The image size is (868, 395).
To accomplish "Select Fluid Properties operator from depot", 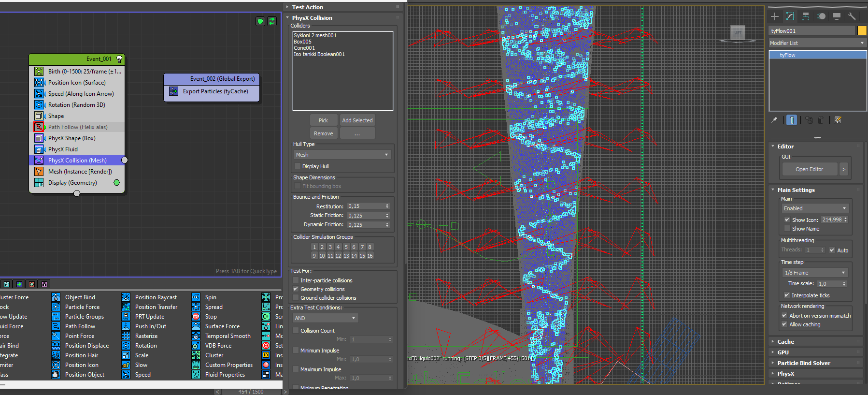I will [219, 375].
